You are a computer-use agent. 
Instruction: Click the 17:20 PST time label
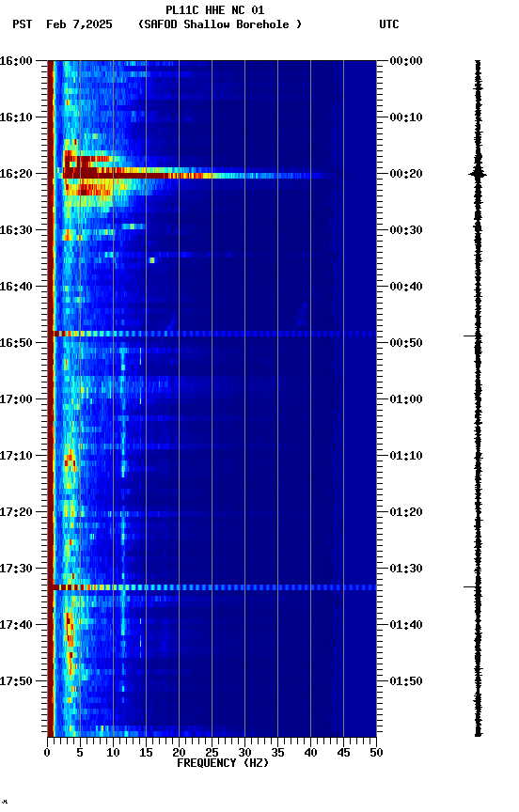(x=16, y=513)
